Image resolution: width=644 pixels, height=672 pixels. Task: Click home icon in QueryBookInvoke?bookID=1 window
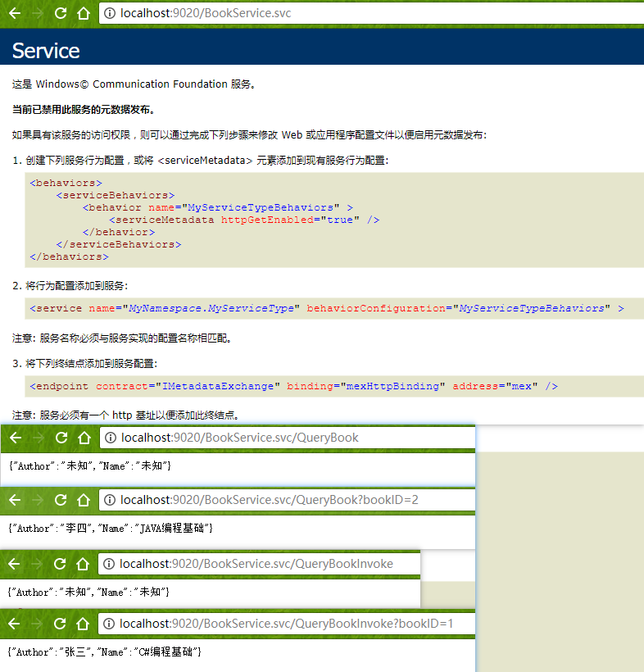(x=83, y=624)
